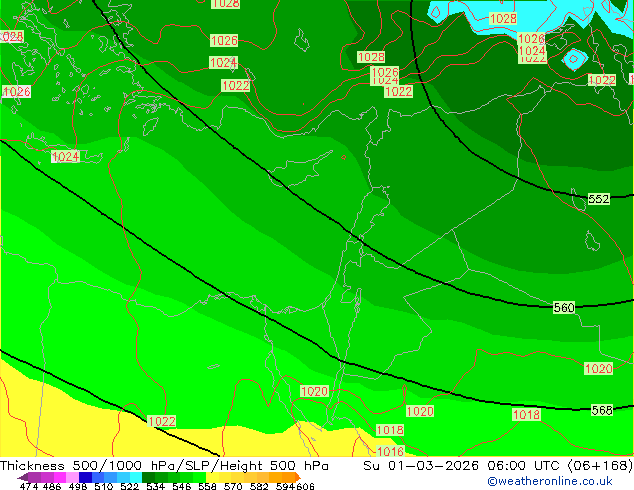Click the bright magenta legend swatch

pyautogui.click(x=60, y=477)
